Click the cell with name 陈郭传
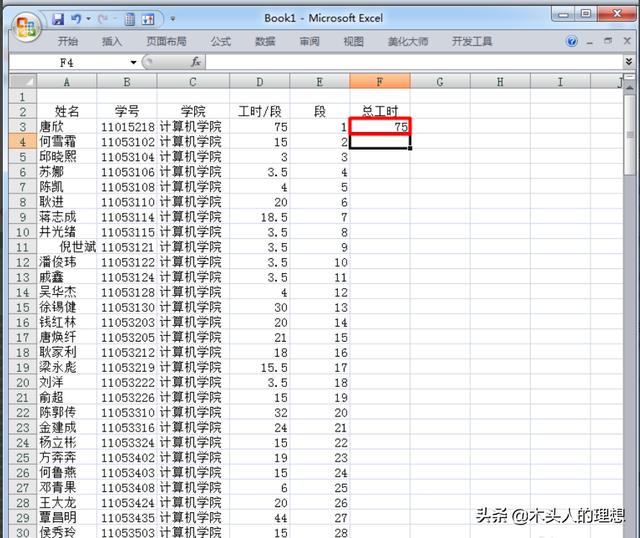 click(67, 412)
